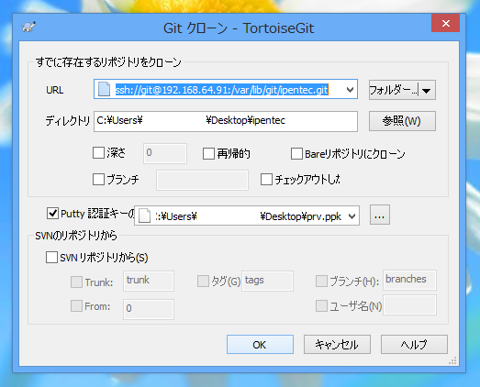Click the キャンセル button
The height and width of the screenshot is (387, 480).
(x=337, y=344)
